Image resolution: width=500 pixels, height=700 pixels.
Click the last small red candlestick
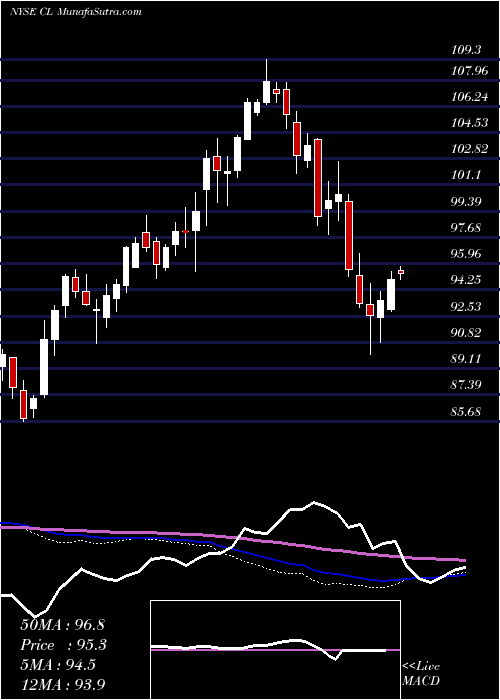pos(401,272)
